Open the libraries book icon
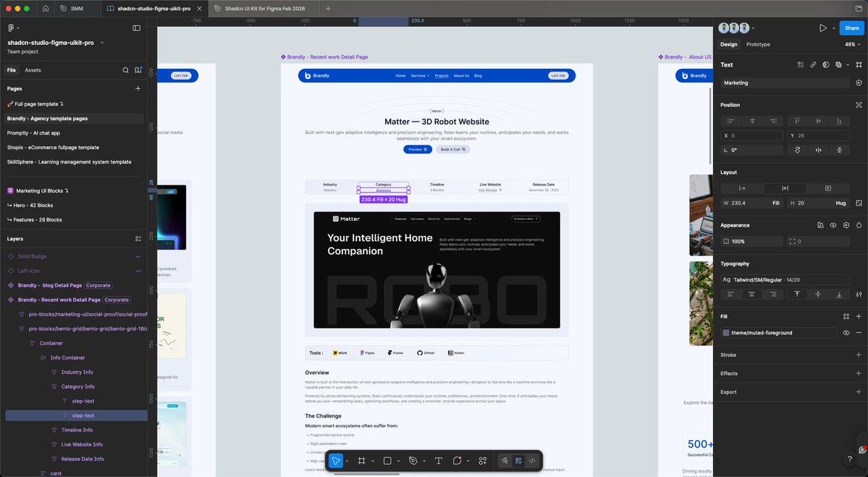The width and height of the screenshot is (868, 477). tap(138, 70)
